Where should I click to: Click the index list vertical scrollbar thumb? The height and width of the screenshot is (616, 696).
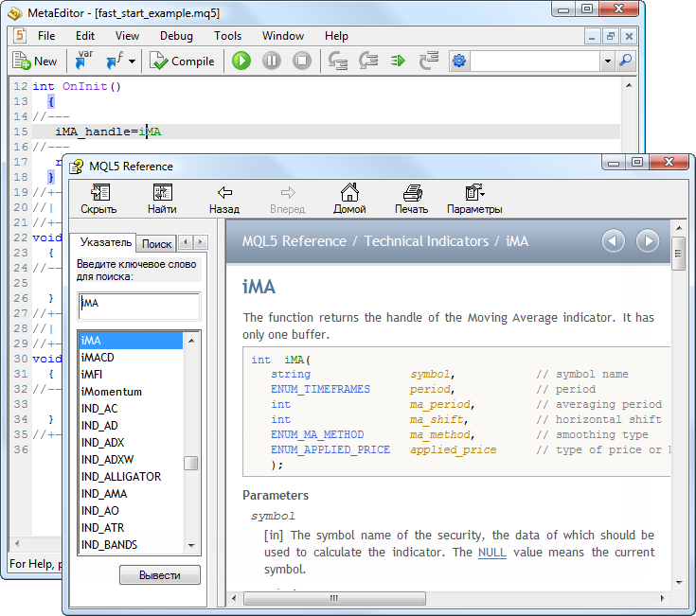pos(191,463)
